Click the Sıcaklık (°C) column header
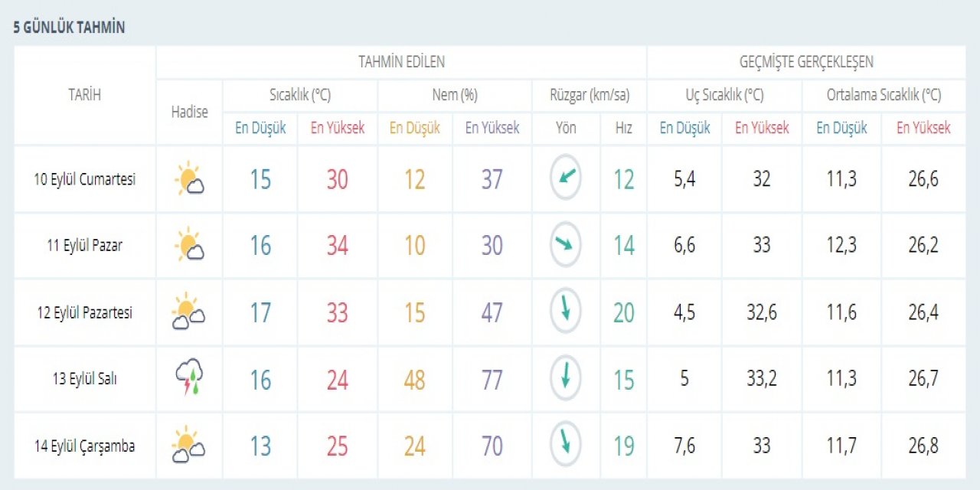This screenshot has height=490, width=980. pos(299,96)
